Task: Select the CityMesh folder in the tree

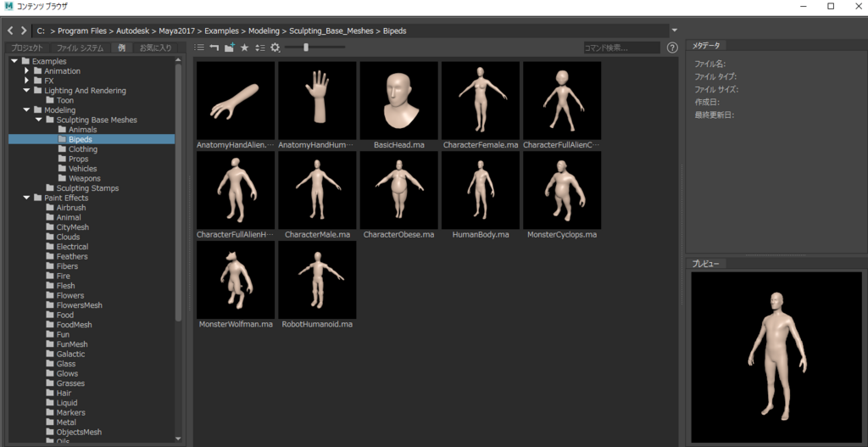Action: [x=68, y=227]
